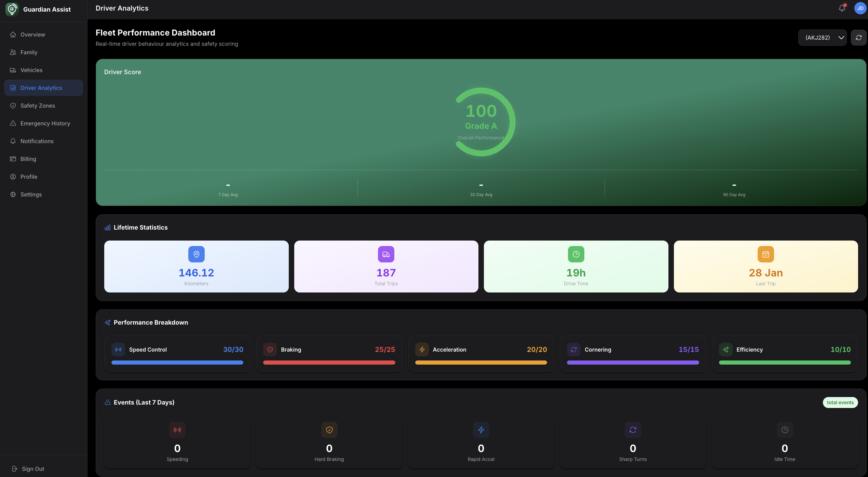Click the Idle Time clock icon
Image resolution: width=868 pixels, height=477 pixels.
coord(785,430)
